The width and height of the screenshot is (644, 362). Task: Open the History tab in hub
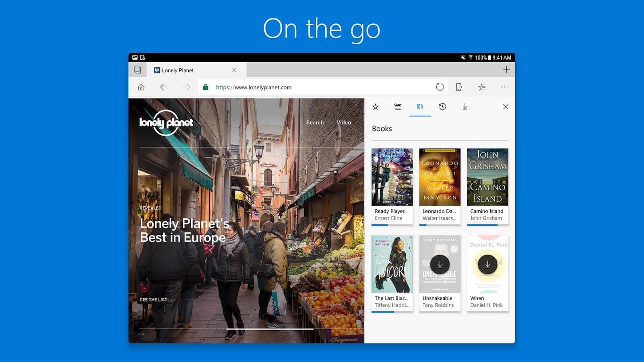(442, 107)
